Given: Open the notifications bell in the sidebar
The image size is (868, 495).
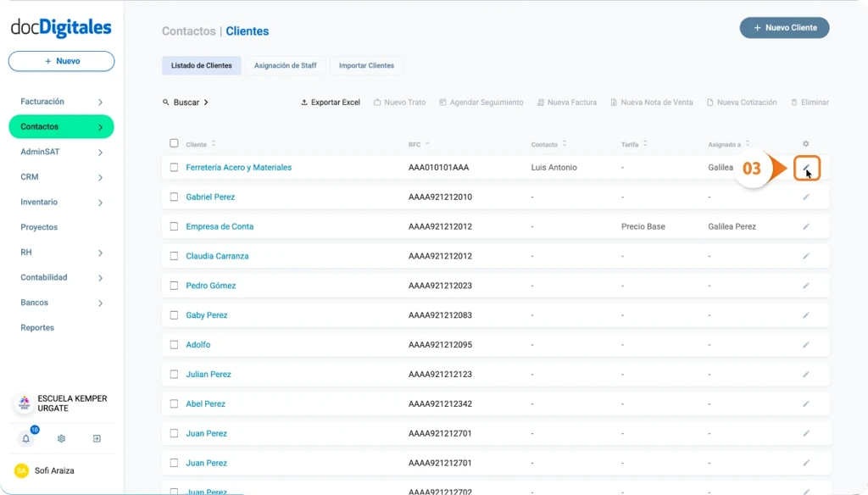Looking at the screenshot, I should click(25, 438).
